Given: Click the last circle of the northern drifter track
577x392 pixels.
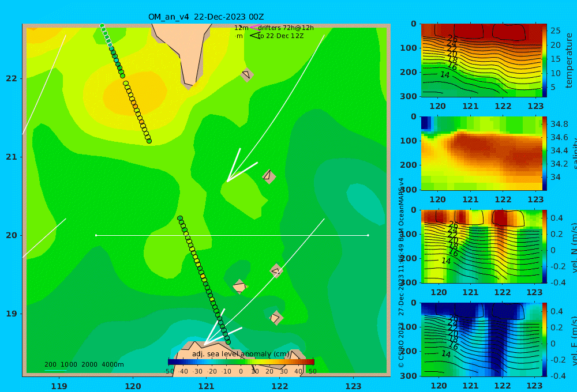Looking at the screenshot, I should coord(149,141).
